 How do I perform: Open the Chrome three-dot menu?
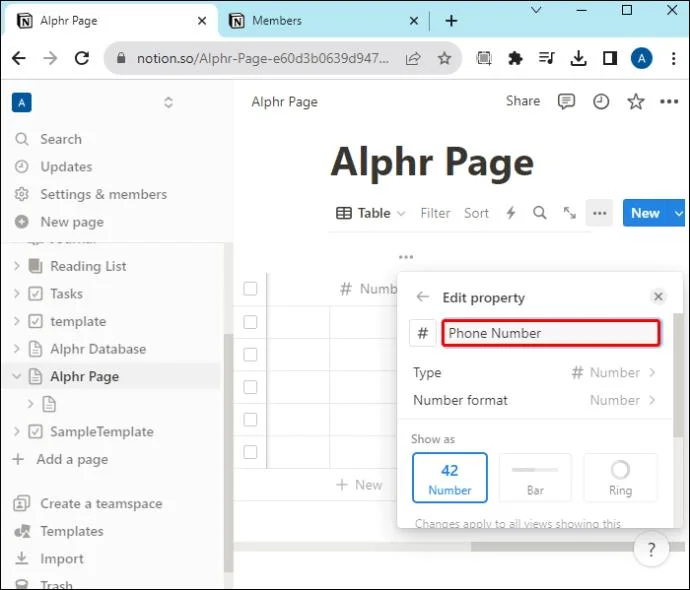click(x=673, y=58)
